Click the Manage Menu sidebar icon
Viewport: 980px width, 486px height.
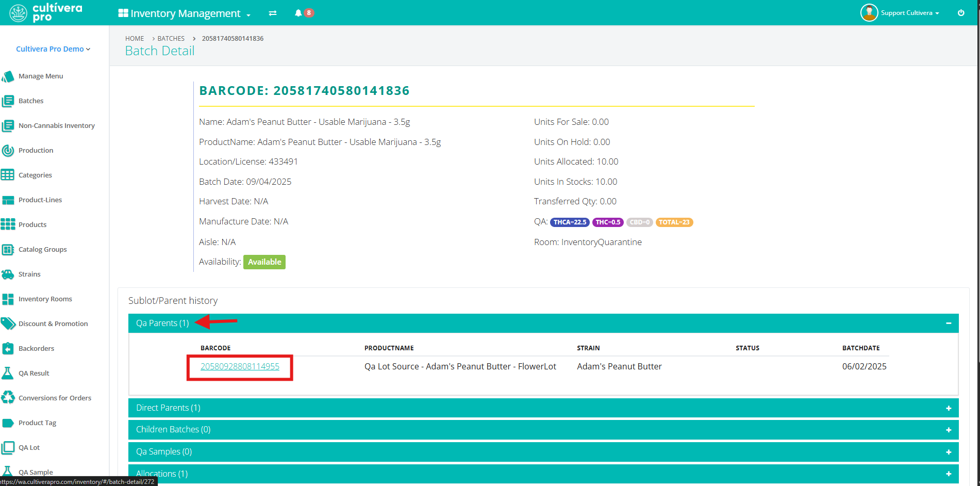8,76
